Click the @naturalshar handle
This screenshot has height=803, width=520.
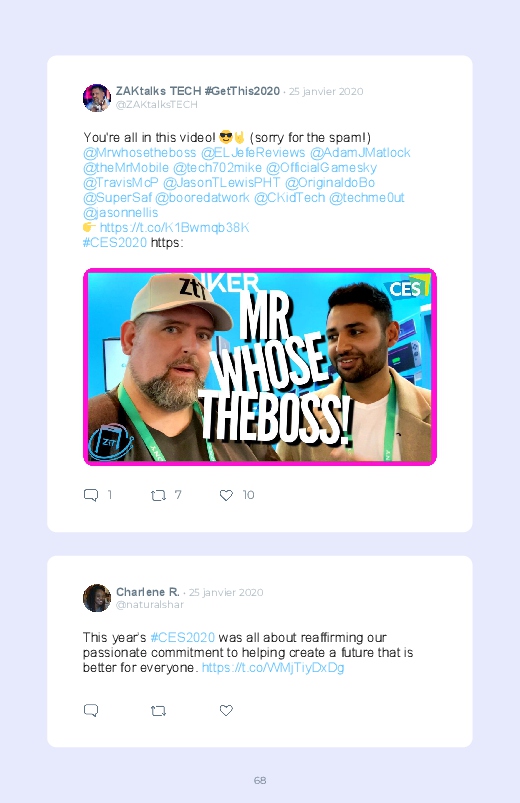click(x=150, y=605)
